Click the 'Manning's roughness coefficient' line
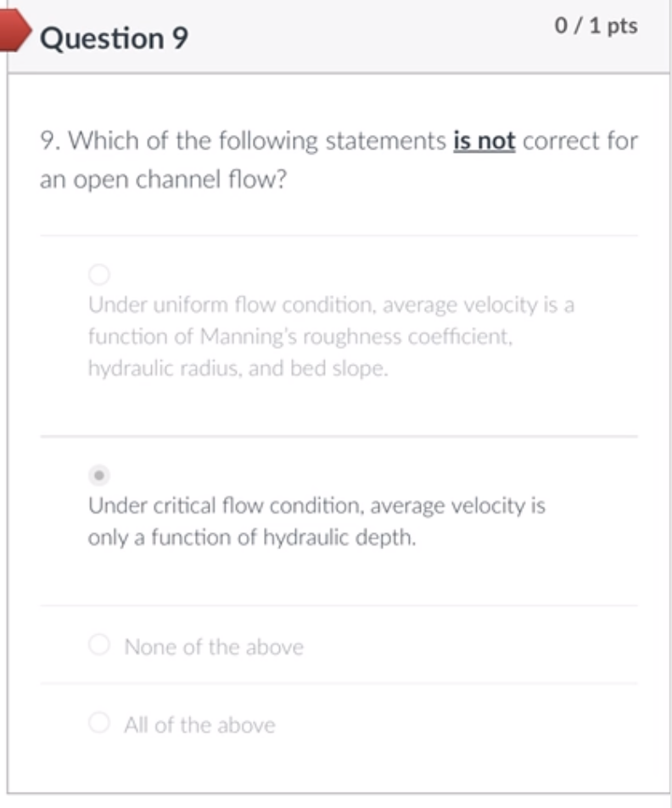672x808 pixels. (x=300, y=337)
